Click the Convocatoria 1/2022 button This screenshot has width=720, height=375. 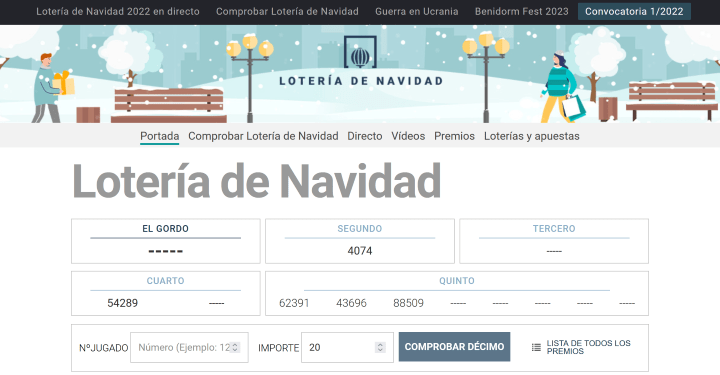634,11
